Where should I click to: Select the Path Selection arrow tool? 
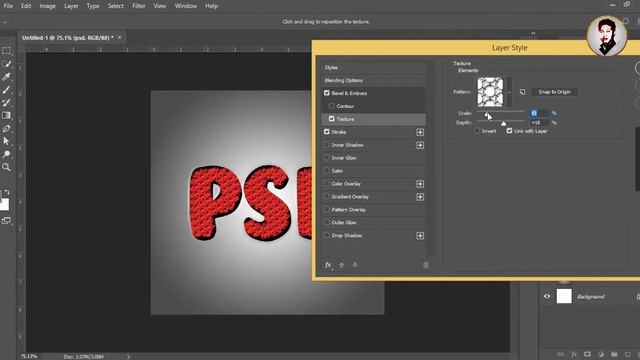coord(6,141)
